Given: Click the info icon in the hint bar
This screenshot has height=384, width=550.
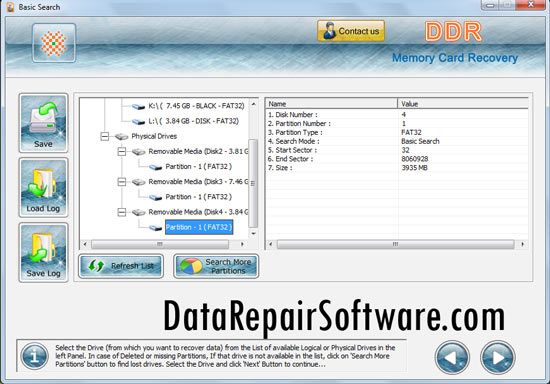Looking at the screenshot, I should (34, 356).
